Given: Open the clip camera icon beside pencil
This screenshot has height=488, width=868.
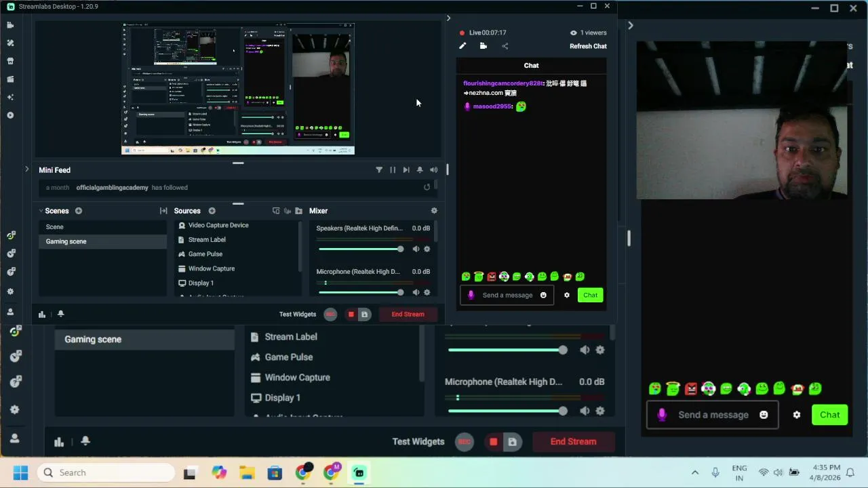Looking at the screenshot, I should click(x=484, y=46).
